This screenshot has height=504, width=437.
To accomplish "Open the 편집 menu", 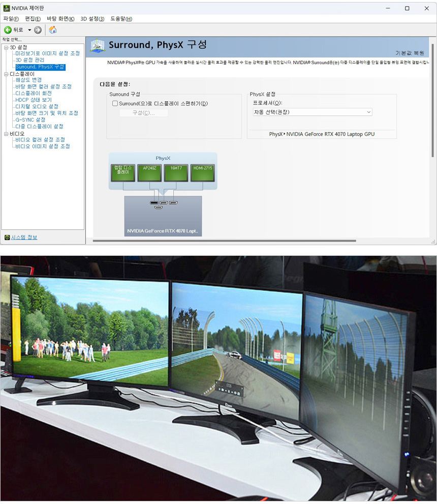I will pyautogui.click(x=33, y=19).
